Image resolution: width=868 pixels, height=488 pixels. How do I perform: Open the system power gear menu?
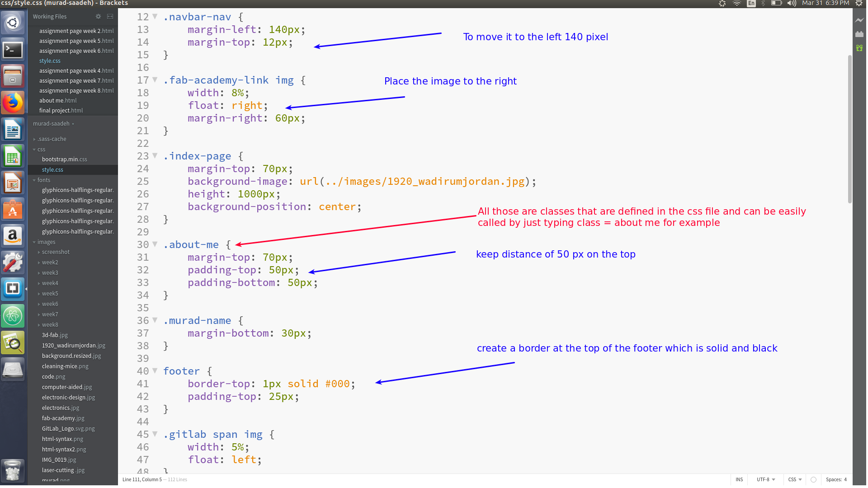click(859, 3)
